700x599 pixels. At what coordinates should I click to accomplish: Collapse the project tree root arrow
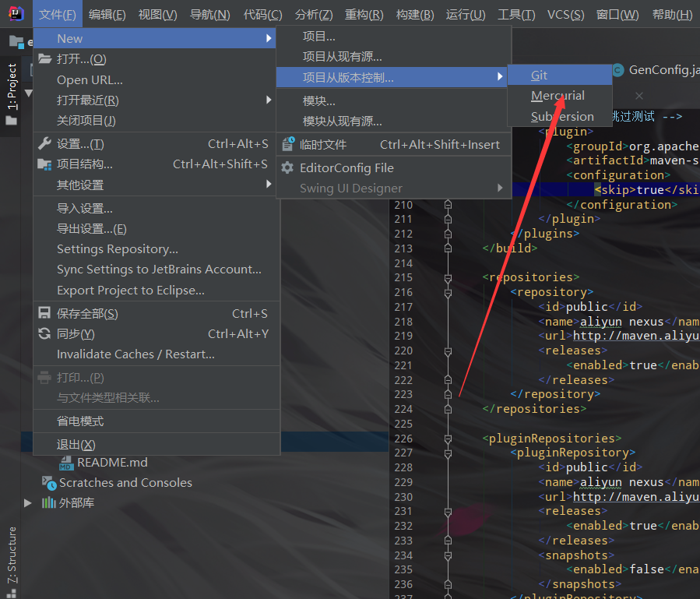click(29, 93)
